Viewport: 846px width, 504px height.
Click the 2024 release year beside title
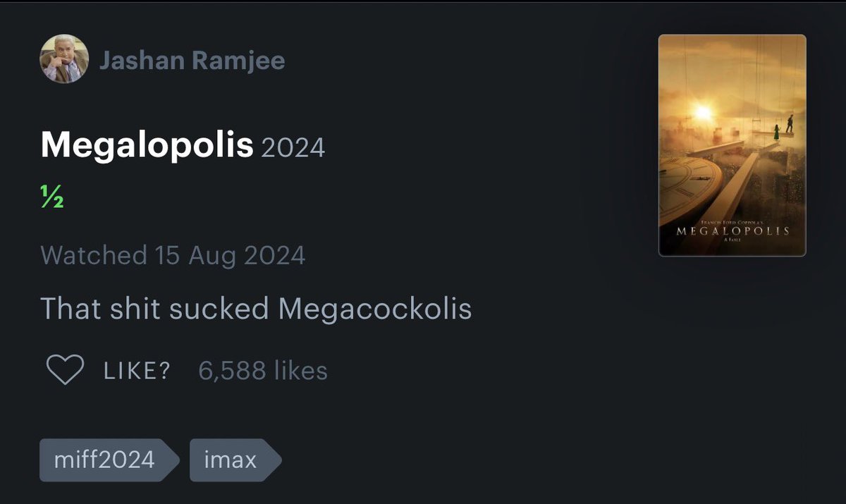point(293,148)
